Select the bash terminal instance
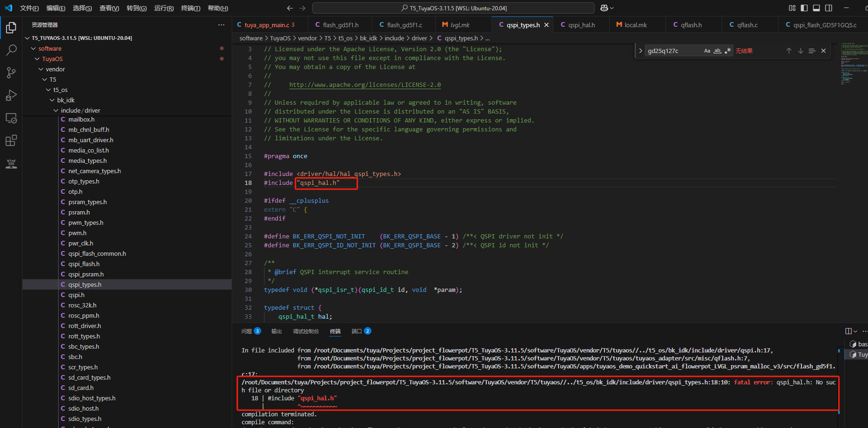 click(858, 344)
